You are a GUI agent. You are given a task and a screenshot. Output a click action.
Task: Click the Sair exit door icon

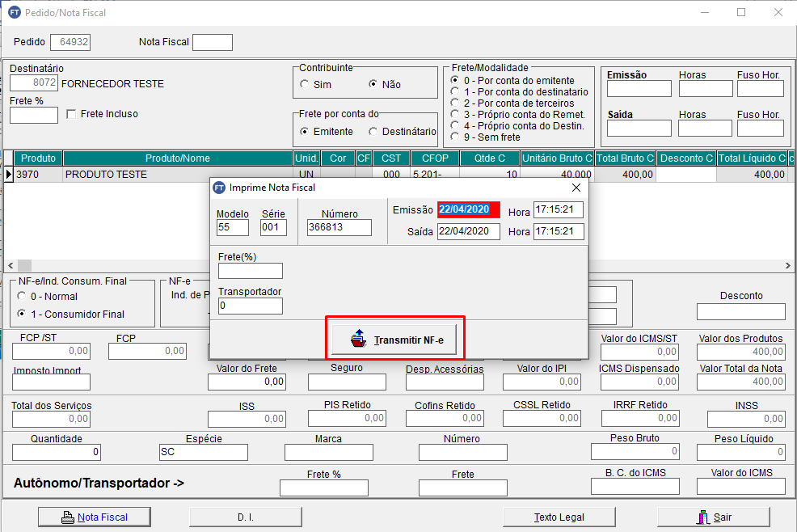click(703, 517)
